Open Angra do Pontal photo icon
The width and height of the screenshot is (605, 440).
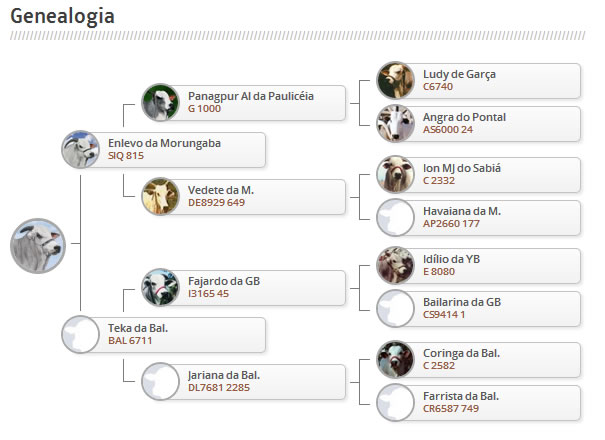coord(395,124)
